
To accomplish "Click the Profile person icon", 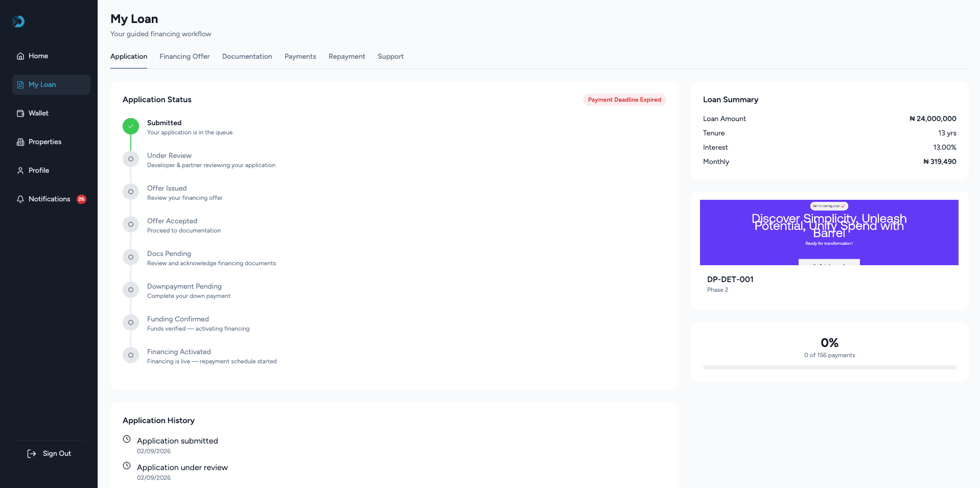I will (x=20, y=171).
